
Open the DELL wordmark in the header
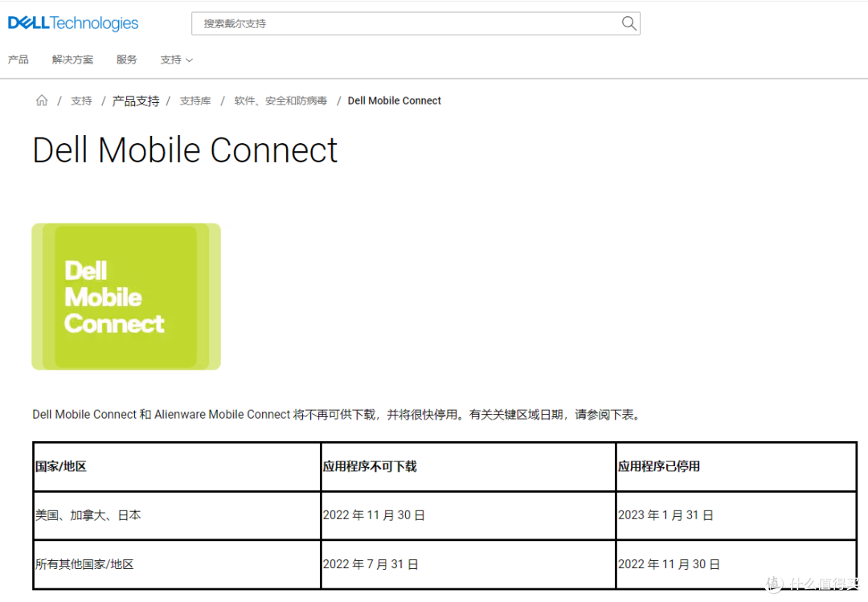click(x=27, y=23)
